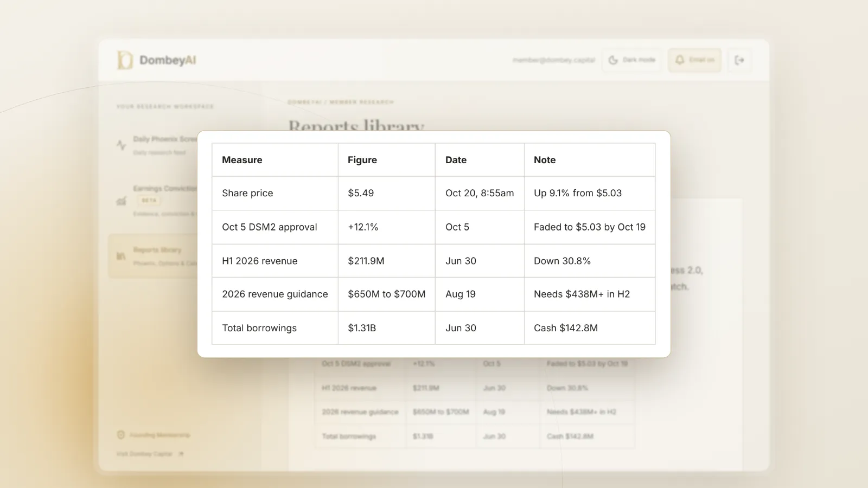Click the Founding Membership badge
The width and height of the screenshot is (868, 488).
tap(154, 435)
